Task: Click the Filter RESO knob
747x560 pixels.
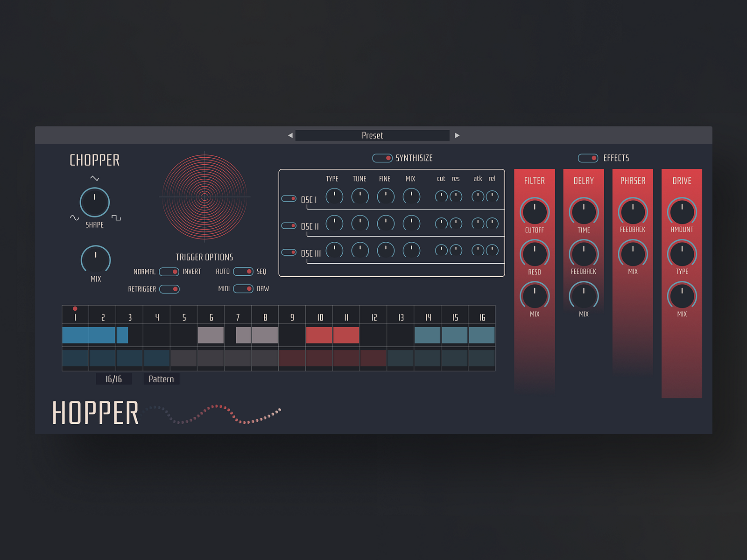Action: [535, 254]
